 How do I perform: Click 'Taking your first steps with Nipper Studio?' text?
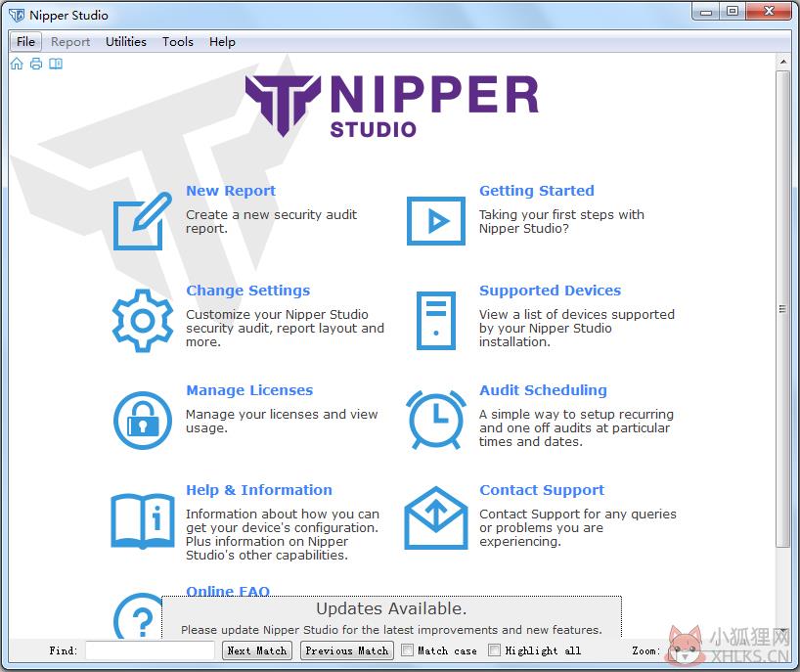pos(561,221)
